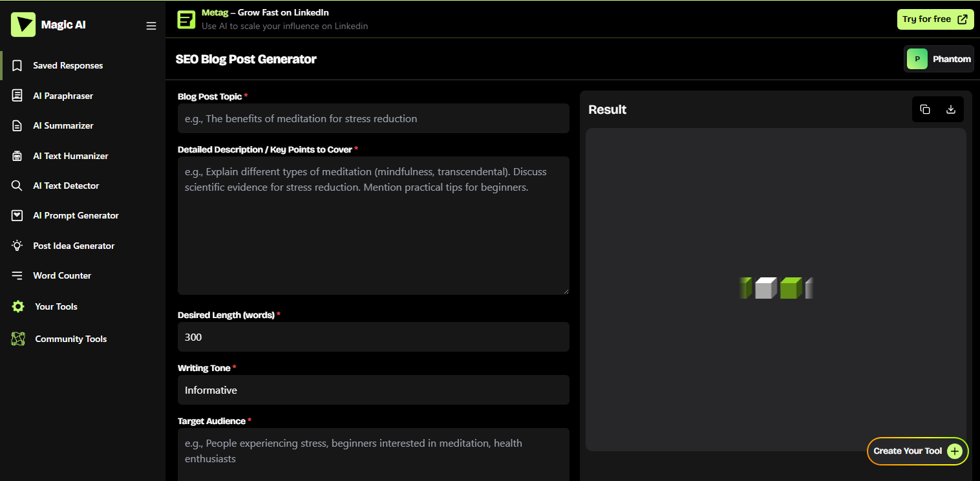Open the Saved Responses bookmark icon

(x=17, y=65)
